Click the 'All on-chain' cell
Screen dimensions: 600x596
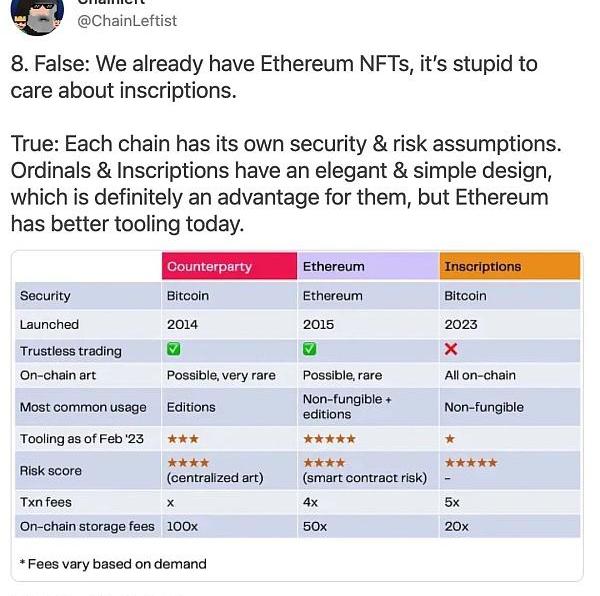click(480, 375)
